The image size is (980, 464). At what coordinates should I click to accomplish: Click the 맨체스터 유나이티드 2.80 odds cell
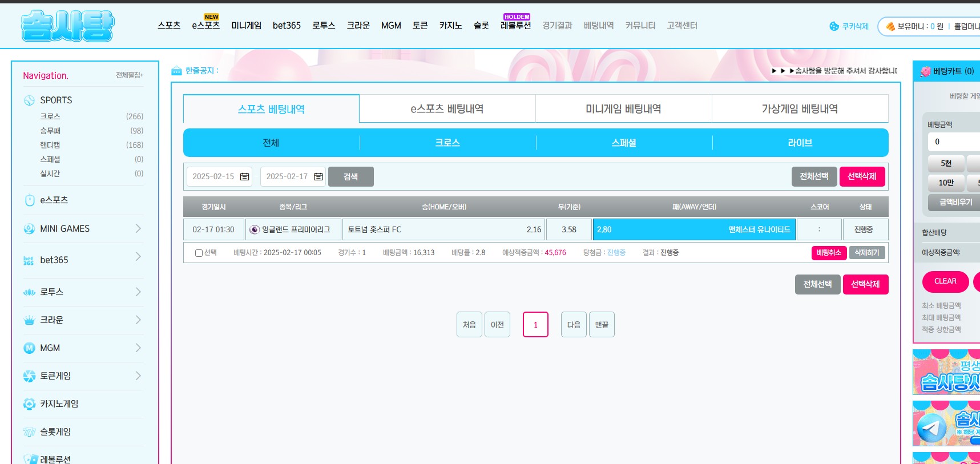(x=694, y=229)
